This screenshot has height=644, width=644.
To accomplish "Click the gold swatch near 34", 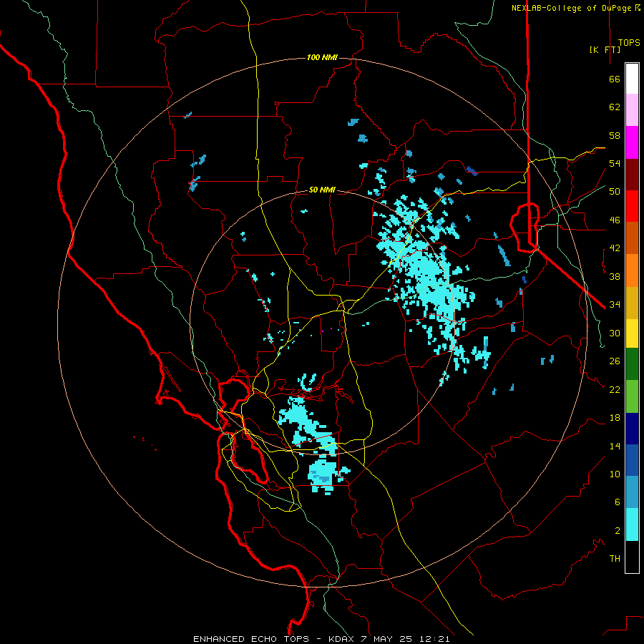I will click(x=632, y=303).
